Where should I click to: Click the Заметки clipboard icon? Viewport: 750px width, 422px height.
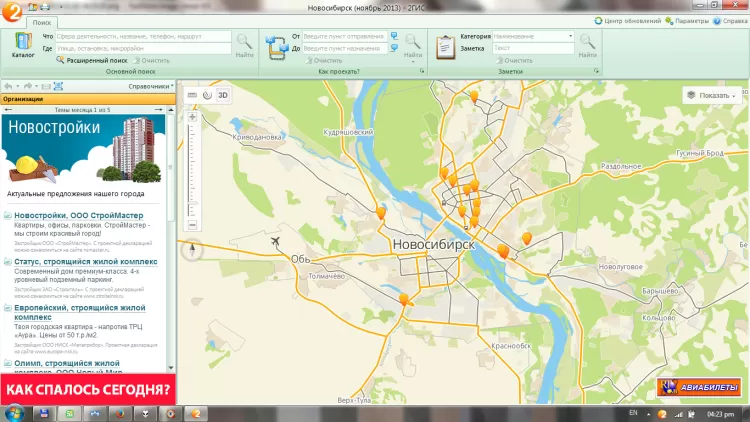tap(445, 47)
